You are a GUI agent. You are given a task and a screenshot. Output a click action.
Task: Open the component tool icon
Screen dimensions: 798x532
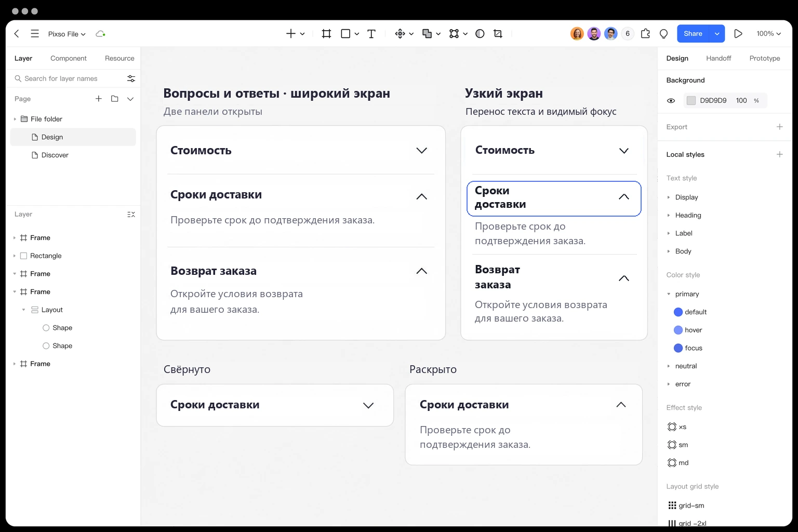tap(400, 34)
